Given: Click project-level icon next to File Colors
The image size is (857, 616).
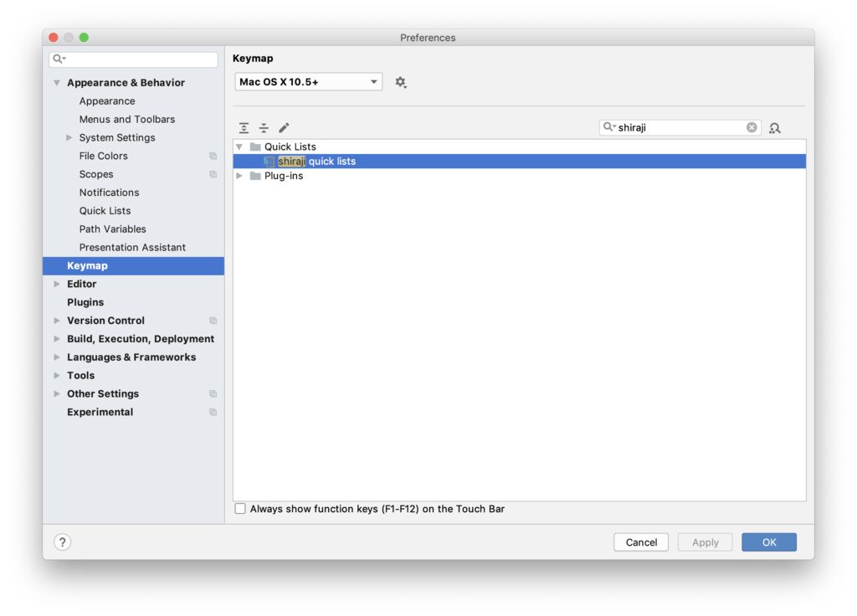Looking at the screenshot, I should [x=213, y=157].
